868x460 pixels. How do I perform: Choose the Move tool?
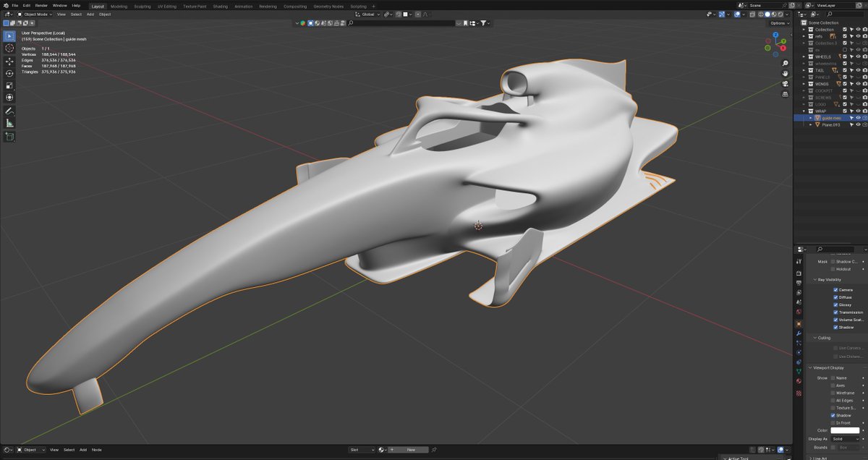9,61
